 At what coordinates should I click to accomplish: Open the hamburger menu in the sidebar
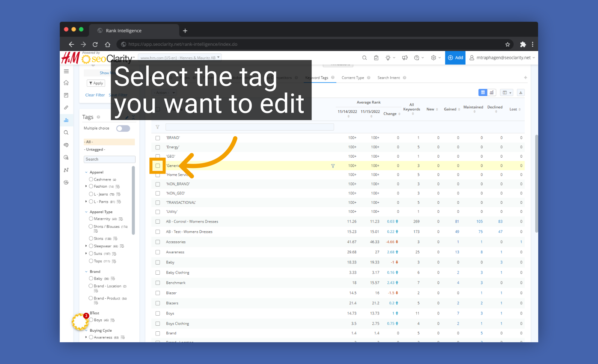point(66,71)
